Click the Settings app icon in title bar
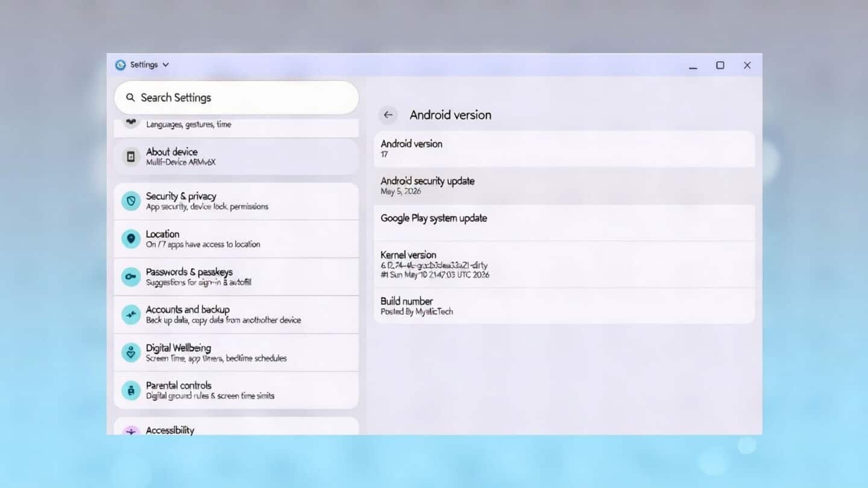 (121, 65)
